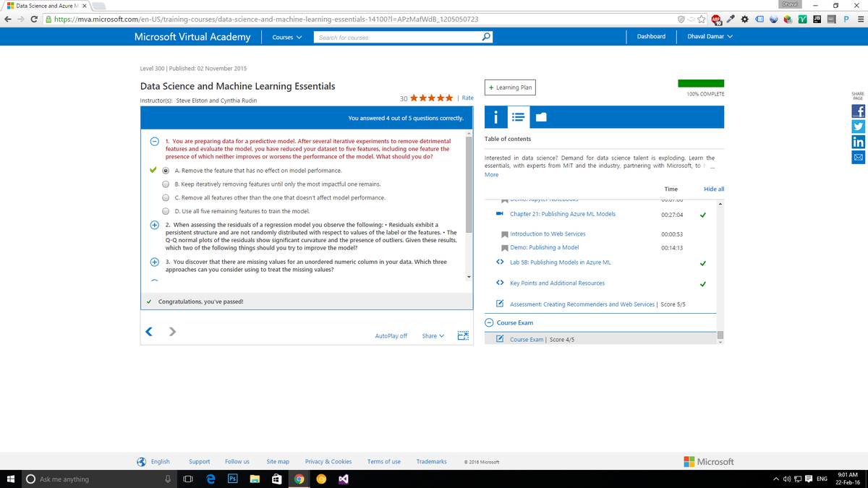
Task: Click the Rate link
Action: 467,98
